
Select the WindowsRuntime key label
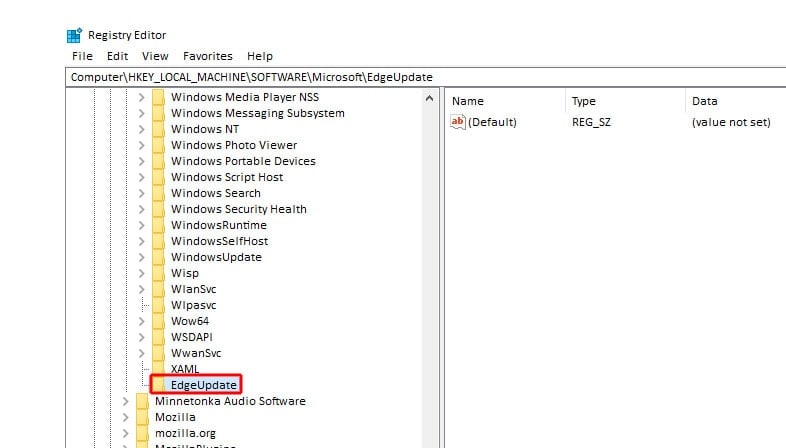[x=219, y=226]
